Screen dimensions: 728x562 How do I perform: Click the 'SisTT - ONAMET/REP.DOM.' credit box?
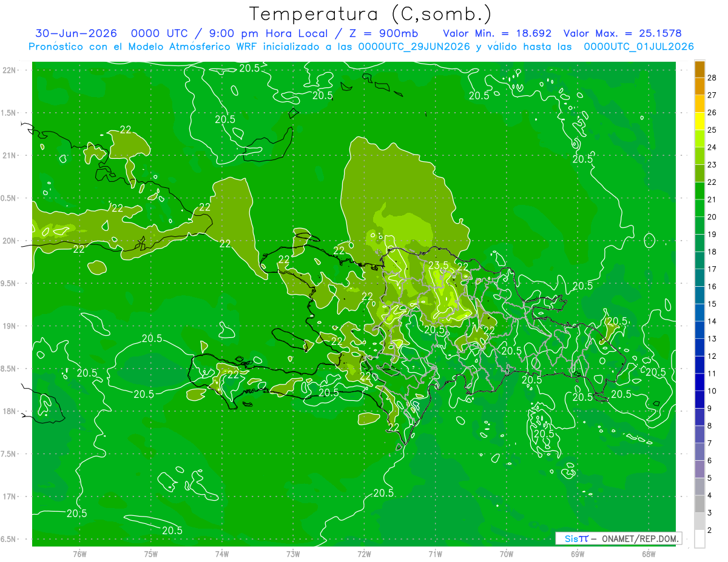point(618,538)
